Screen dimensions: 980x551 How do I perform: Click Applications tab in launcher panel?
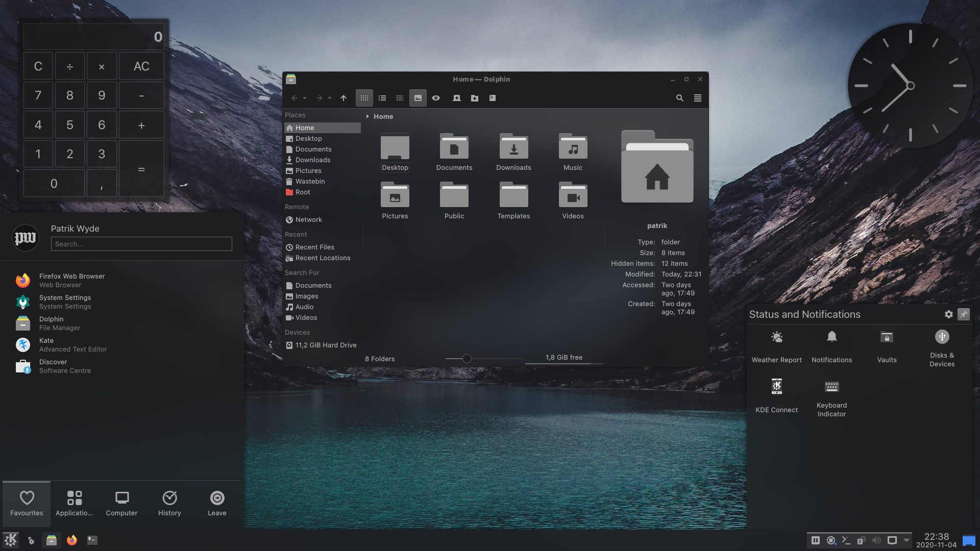[74, 503]
